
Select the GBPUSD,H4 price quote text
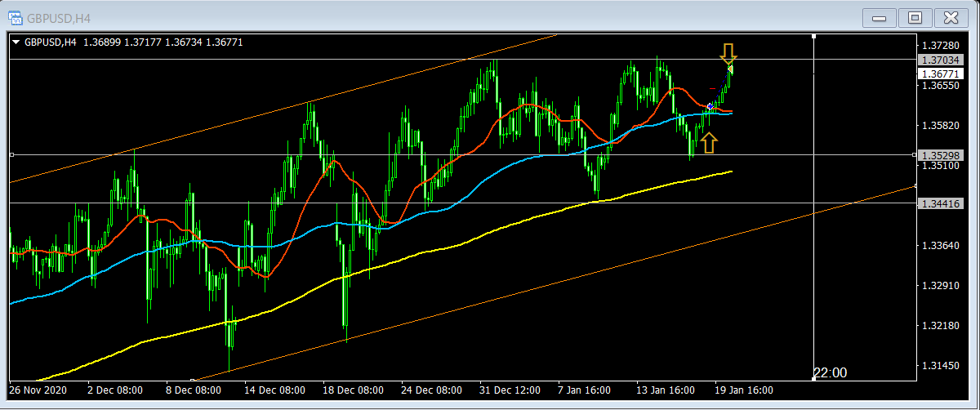(134, 42)
